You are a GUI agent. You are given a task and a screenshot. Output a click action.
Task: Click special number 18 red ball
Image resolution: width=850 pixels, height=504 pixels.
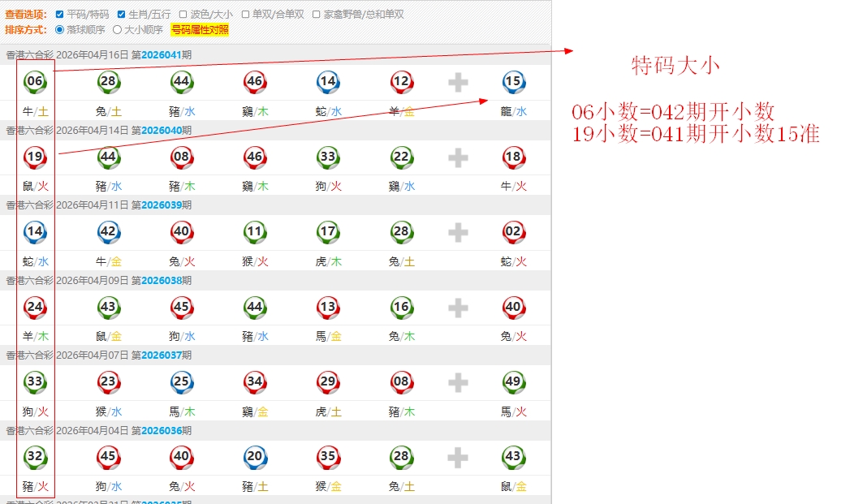pyautogui.click(x=513, y=157)
